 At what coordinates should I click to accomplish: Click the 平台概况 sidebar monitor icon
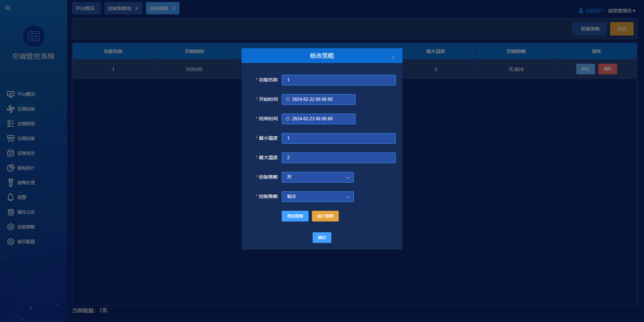point(11,94)
